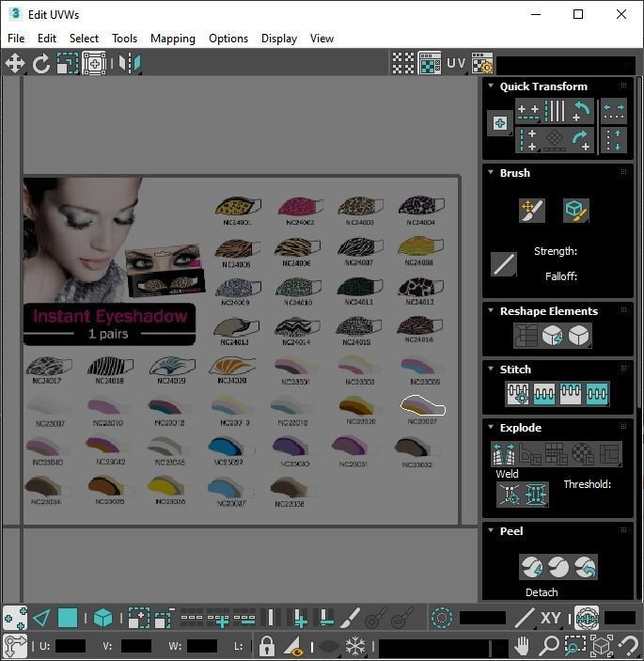
Task: Click Target Weld icon under Weld
Action: pos(510,494)
